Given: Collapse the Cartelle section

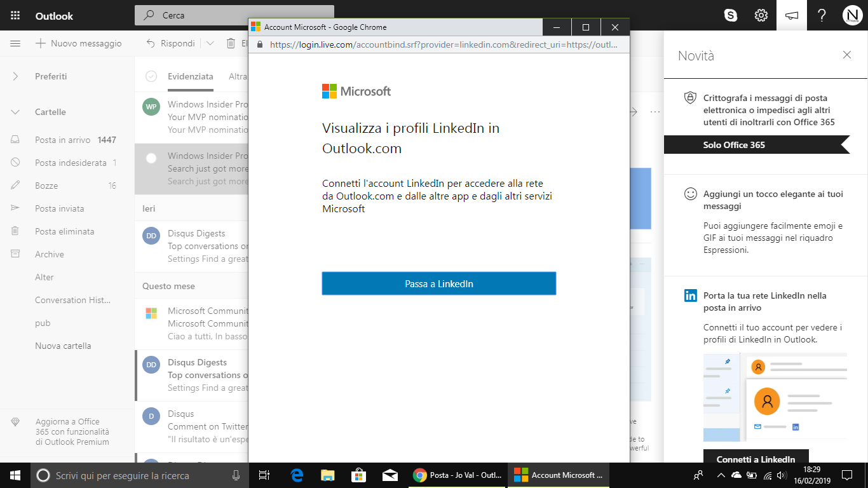Looking at the screenshot, I should click(x=15, y=112).
